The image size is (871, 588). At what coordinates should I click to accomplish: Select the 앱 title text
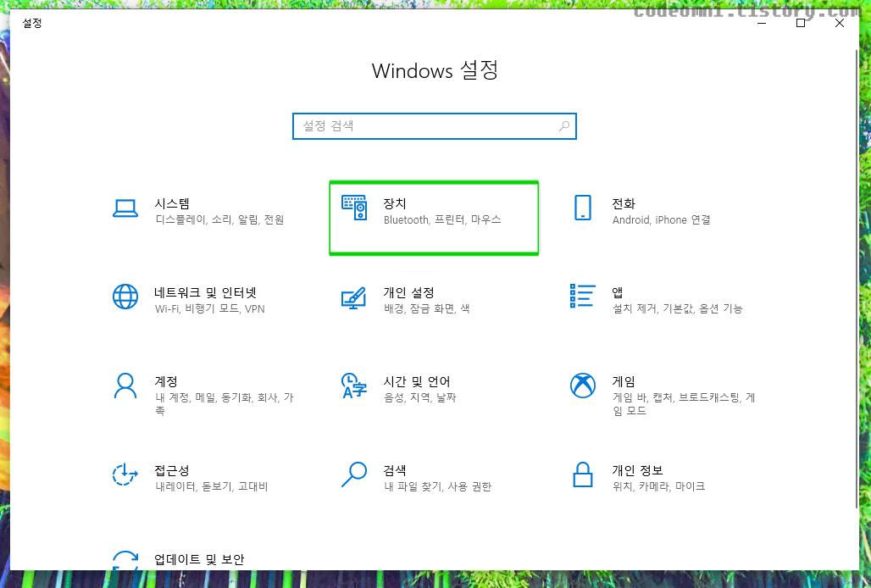618,292
